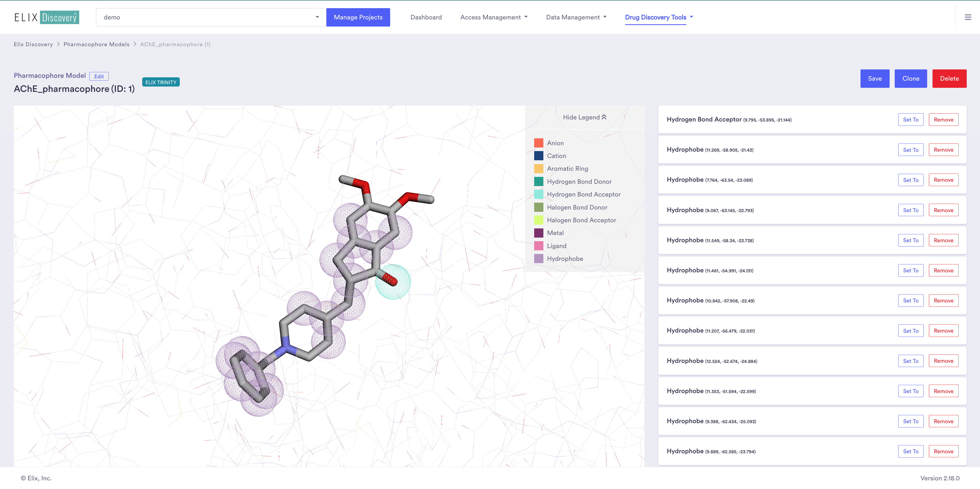Click the Anion color swatch
Image resolution: width=980 pixels, height=489 pixels.
pos(538,143)
